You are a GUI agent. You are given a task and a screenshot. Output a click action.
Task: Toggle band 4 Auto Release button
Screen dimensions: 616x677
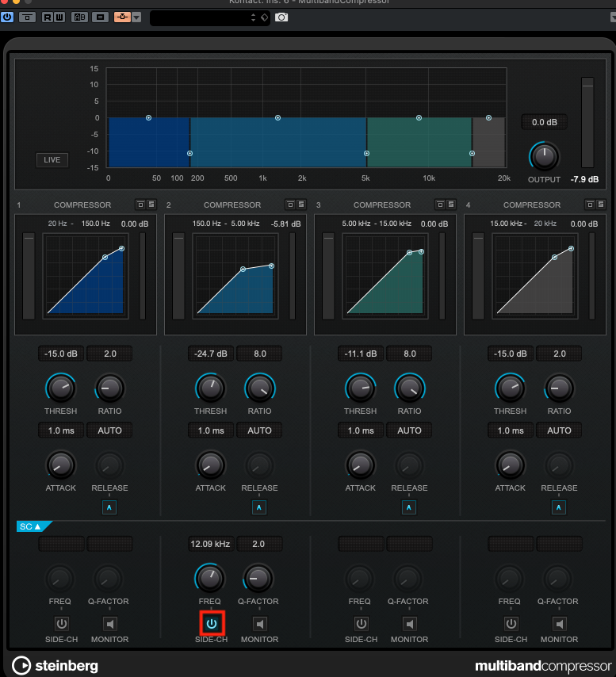(x=559, y=507)
